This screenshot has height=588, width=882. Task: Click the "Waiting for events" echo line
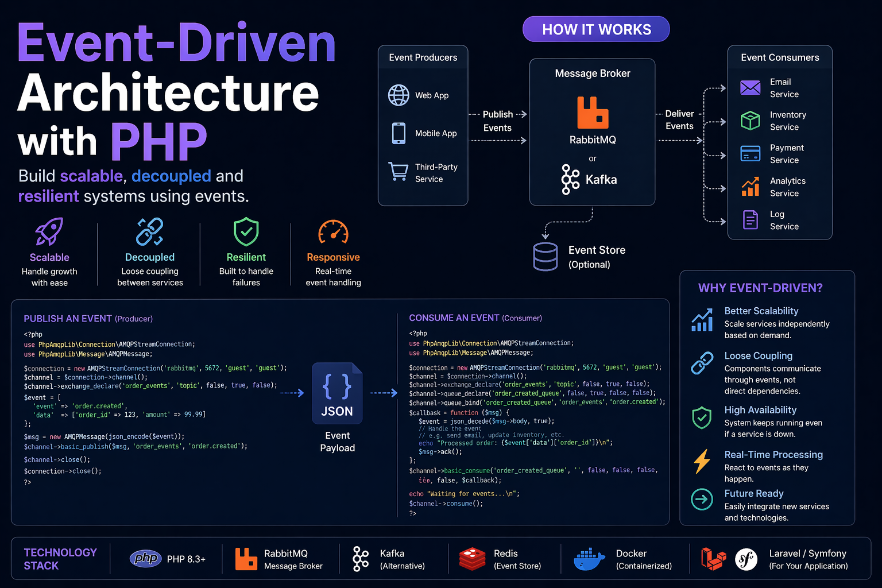pos(464,494)
